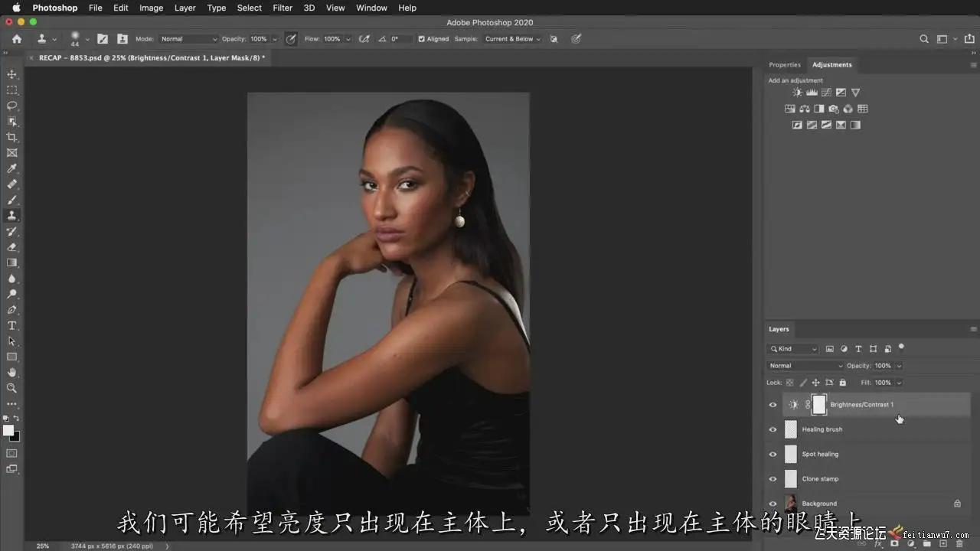Select the Crop tool

[11, 137]
